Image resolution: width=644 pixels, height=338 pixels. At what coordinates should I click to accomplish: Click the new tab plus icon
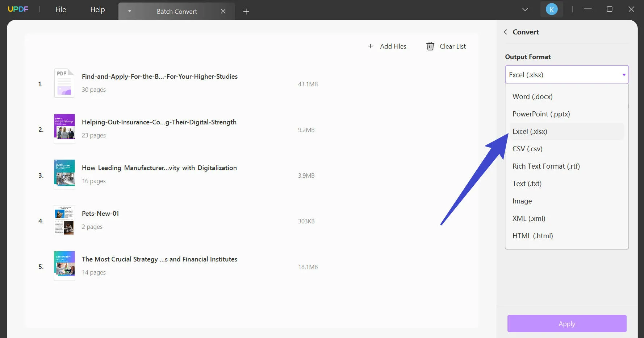(246, 11)
